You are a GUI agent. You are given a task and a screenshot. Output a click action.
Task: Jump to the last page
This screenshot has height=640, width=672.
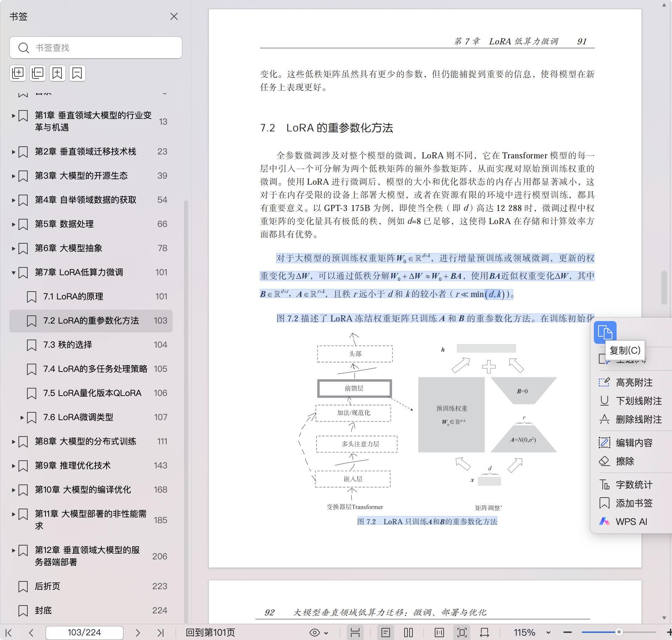(x=161, y=633)
